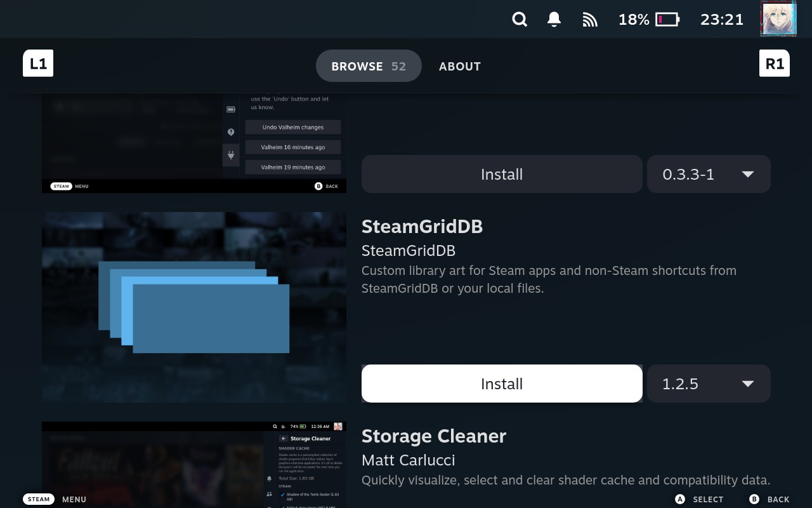Click the battery indicator at 18%
The height and width of the screenshot is (508, 812).
point(648,20)
